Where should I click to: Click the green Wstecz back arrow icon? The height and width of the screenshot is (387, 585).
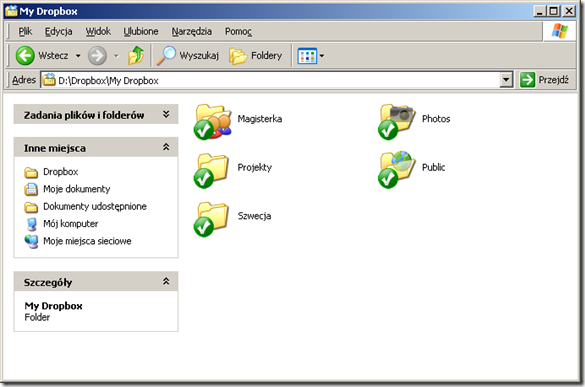pyautogui.click(x=25, y=56)
